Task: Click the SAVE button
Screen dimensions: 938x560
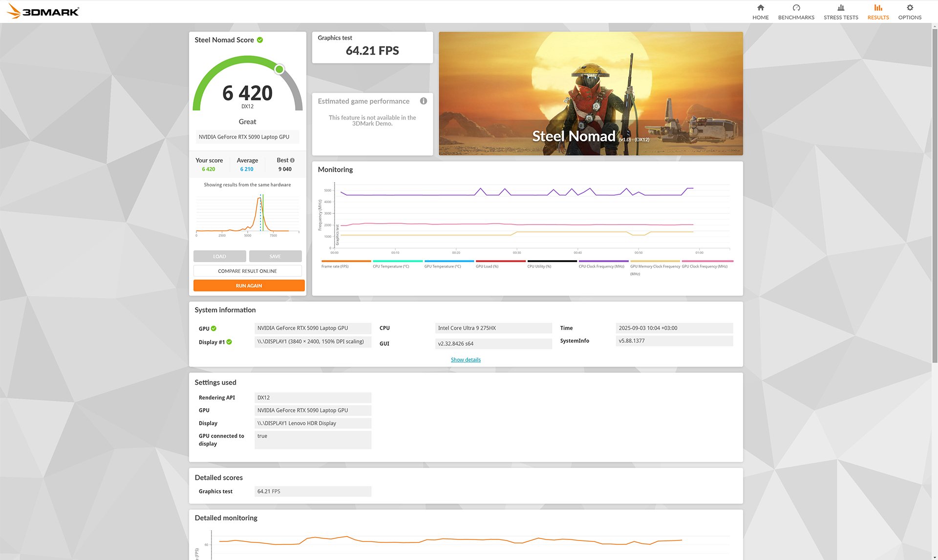Action: (275, 256)
